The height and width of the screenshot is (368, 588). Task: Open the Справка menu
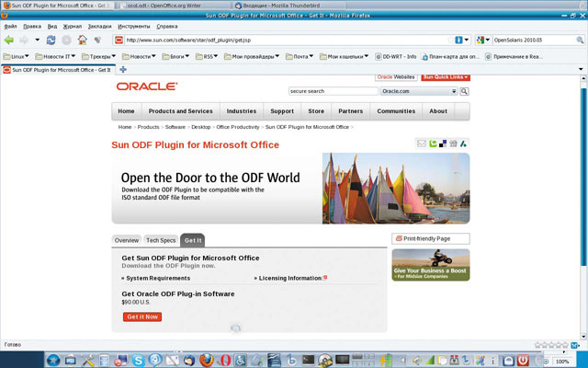point(167,27)
